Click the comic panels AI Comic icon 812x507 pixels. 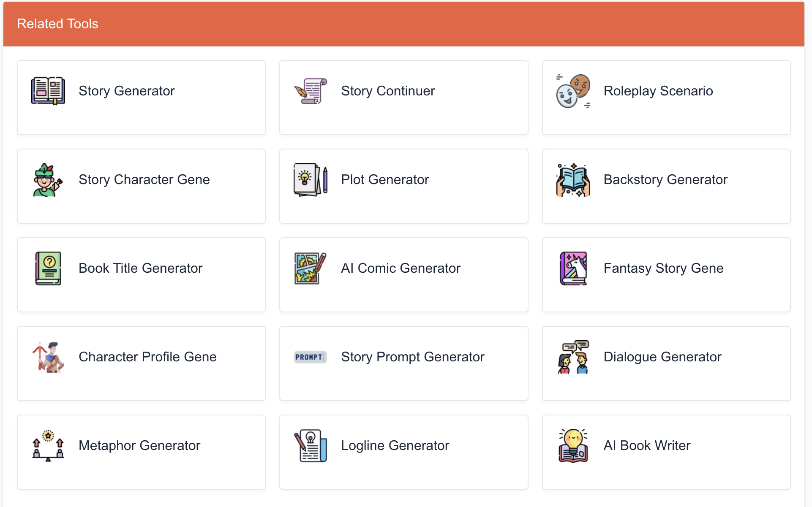(x=311, y=268)
